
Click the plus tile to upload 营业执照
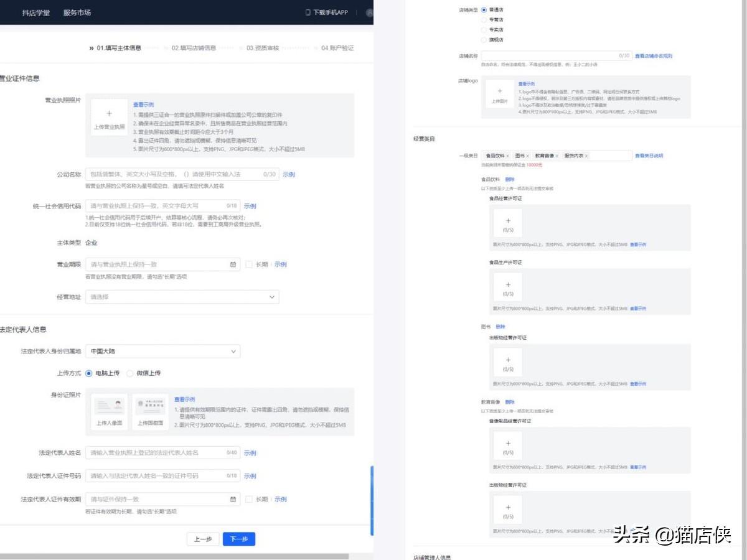109,118
